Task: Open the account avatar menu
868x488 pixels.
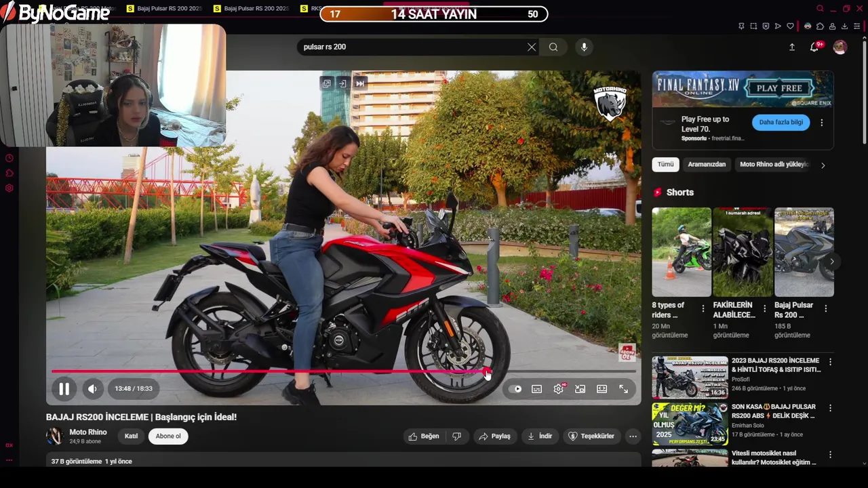Action: pyautogui.click(x=840, y=47)
